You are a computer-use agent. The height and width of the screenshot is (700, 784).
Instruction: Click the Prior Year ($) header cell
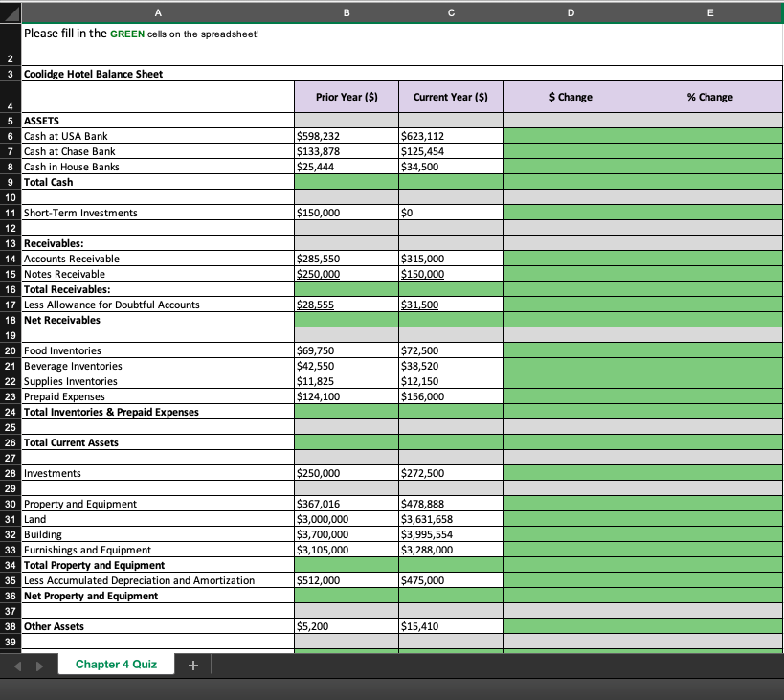click(347, 97)
